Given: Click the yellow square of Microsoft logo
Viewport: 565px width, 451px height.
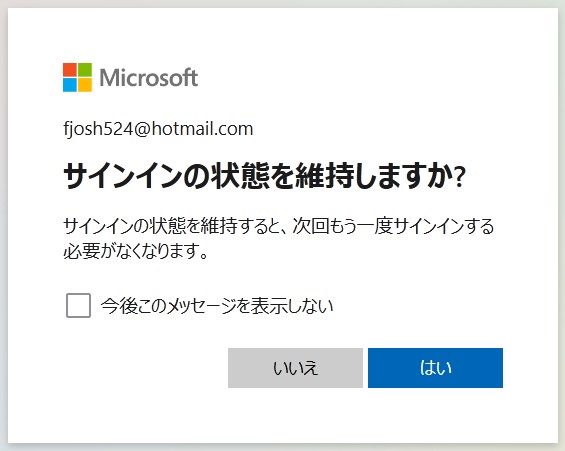Looking at the screenshot, I should pos(85,85).
